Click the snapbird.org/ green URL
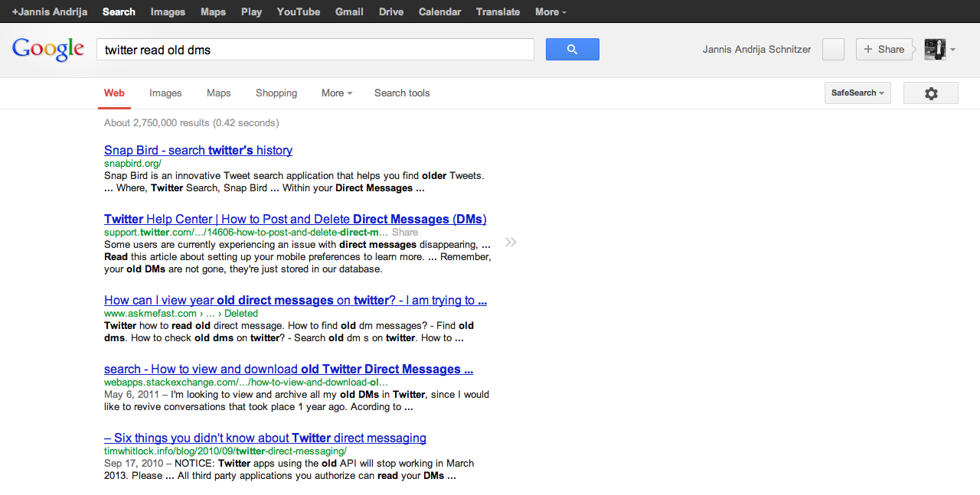This screenshot has height=495, width=980. [132, 163]
